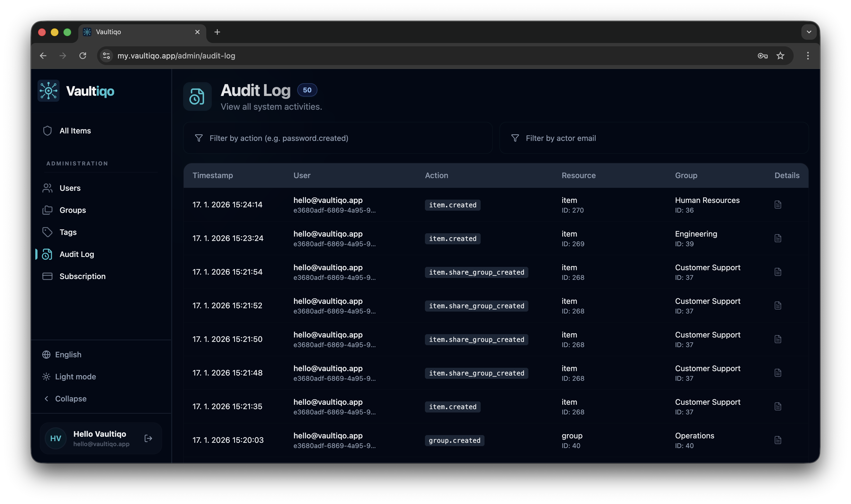Image resolution: width=851 pixels, height=504 pixels.
Task: Bookmark page with the star icon
Action: [x=780, y=56]
